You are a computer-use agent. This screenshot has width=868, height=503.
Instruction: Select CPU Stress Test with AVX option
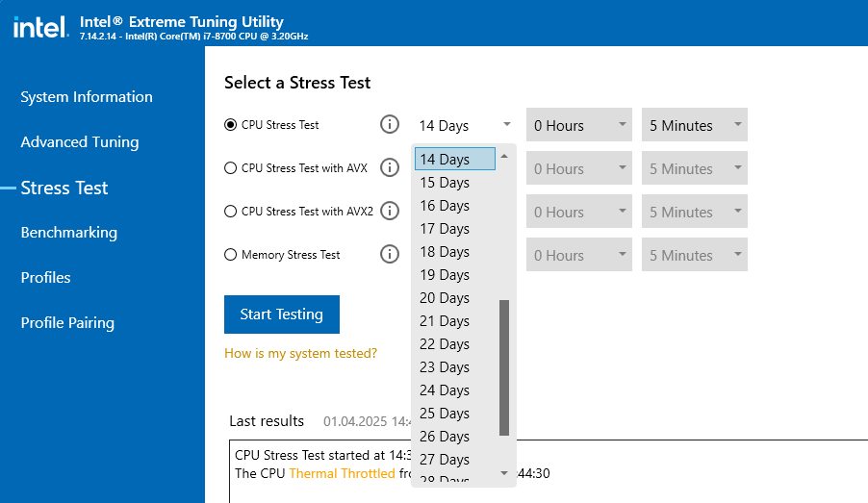click(230, 167)
